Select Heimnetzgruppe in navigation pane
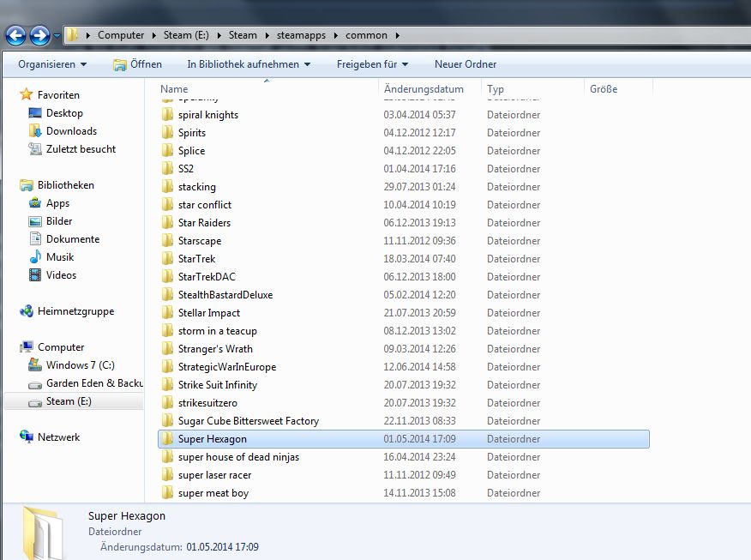Screen dimensions: 751x560 click(x=75, y=311)
